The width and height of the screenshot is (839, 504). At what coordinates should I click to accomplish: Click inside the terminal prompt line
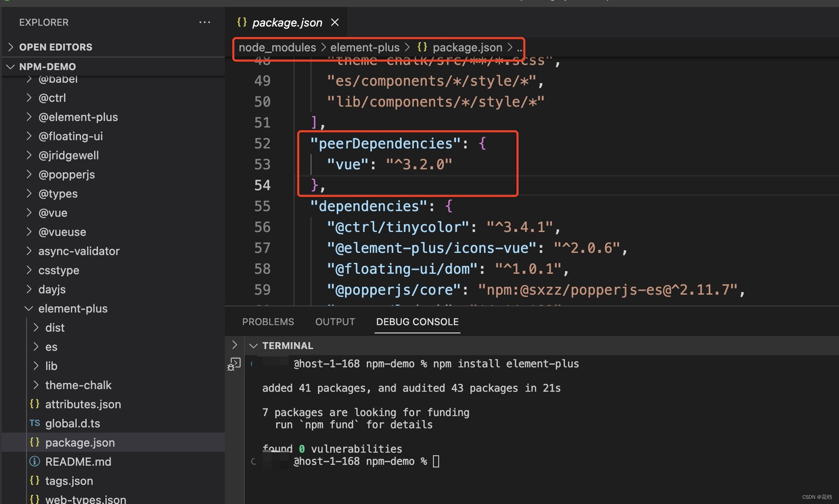pos(436,461)
